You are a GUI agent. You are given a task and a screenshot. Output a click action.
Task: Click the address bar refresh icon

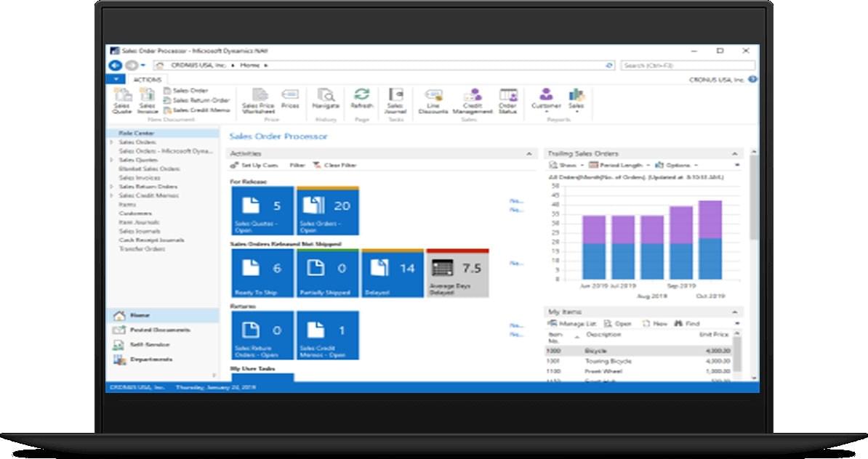click(609, 65)
